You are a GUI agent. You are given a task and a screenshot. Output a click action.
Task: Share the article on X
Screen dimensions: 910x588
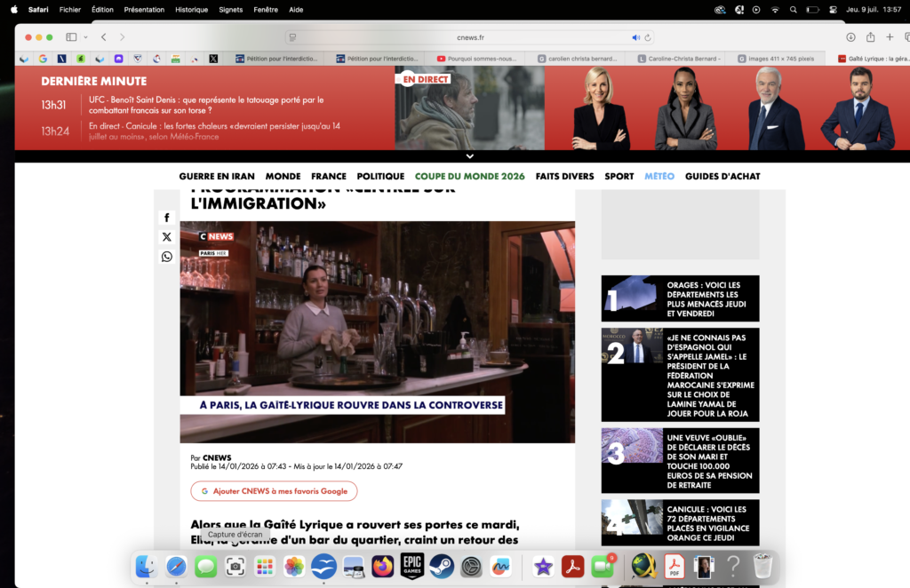(x=166, y=236)
